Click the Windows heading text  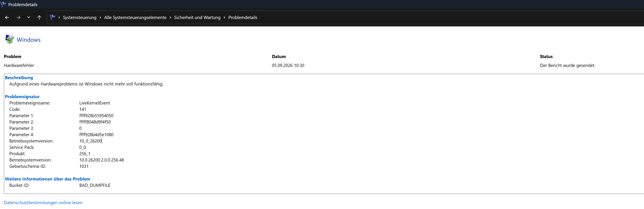point(29,40)
